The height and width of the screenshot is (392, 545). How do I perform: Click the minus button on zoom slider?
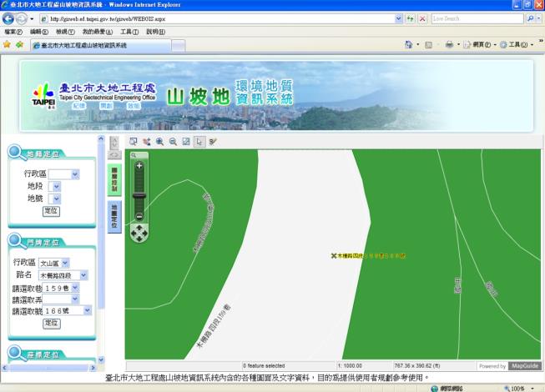(x=139, y=217)
